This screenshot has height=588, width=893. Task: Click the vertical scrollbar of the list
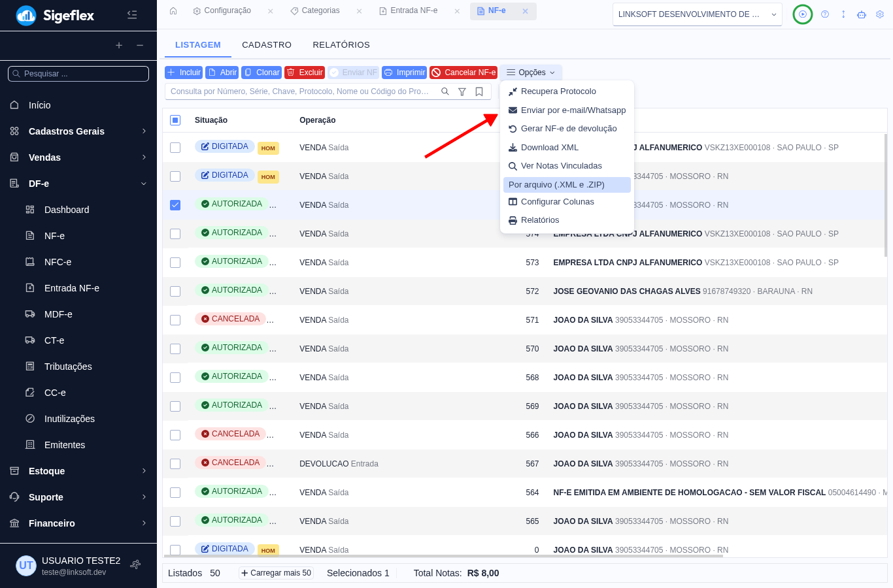886,196
